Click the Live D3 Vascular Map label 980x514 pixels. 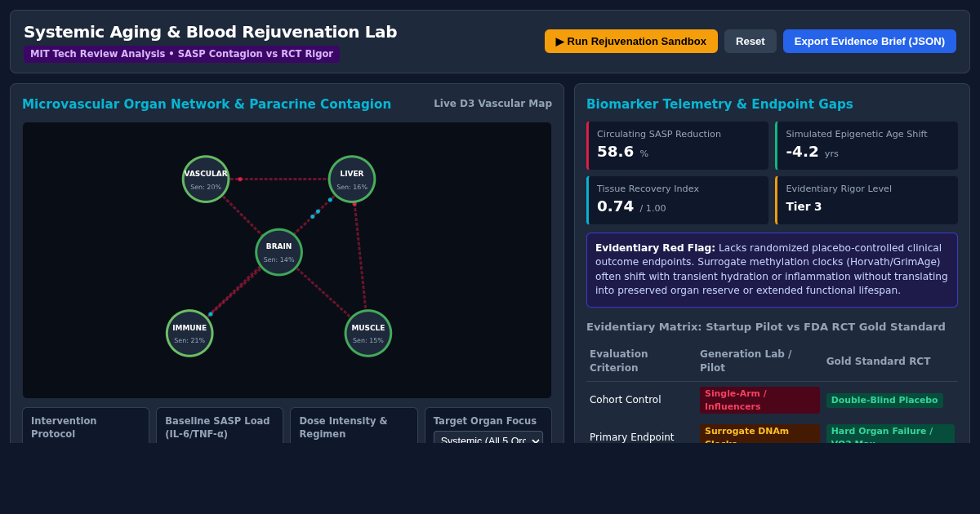(x=492, y=104)
